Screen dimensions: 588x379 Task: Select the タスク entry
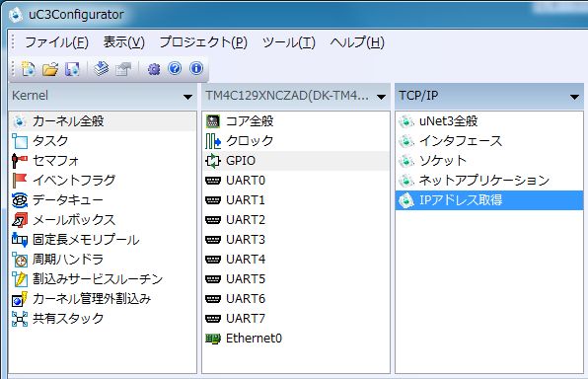(x=103, y=141)
